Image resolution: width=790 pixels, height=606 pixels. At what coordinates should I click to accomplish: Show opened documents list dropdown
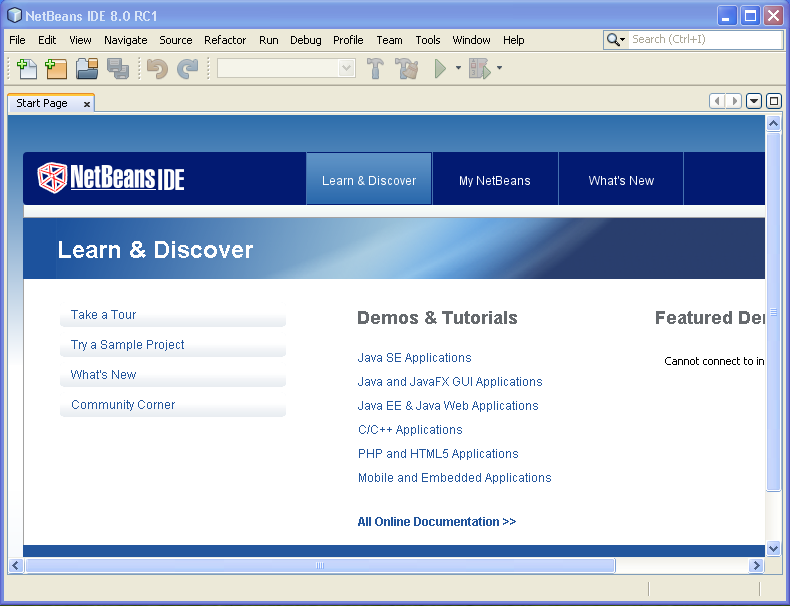click(x=754, y=101)
